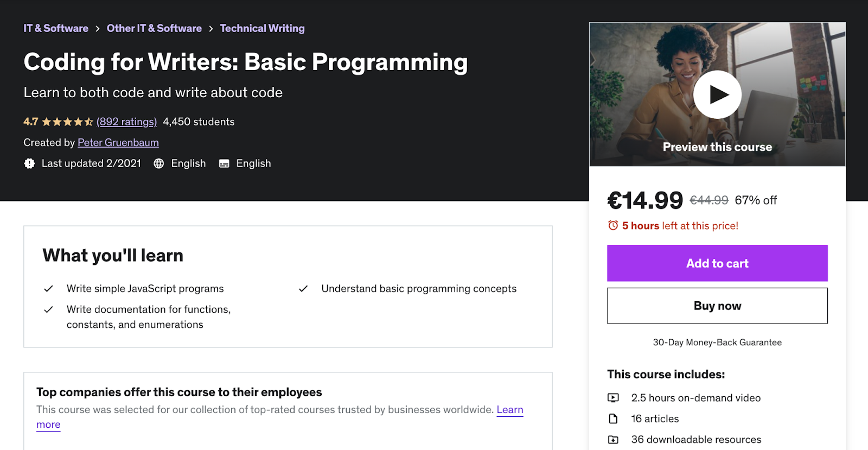Add the course to cart
Viewport: 868px width, 450px height.
[x=717, y=263]
